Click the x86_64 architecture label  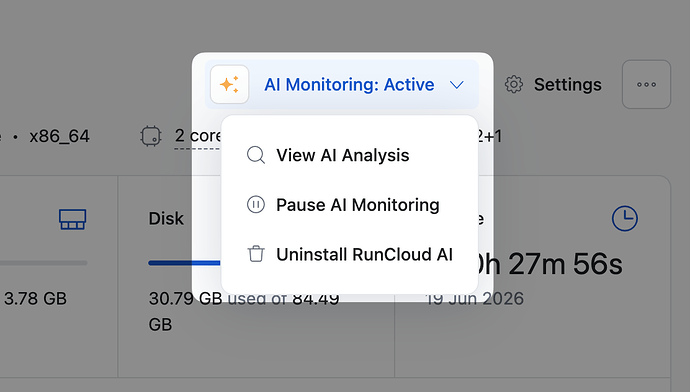[x=59, y=136]
